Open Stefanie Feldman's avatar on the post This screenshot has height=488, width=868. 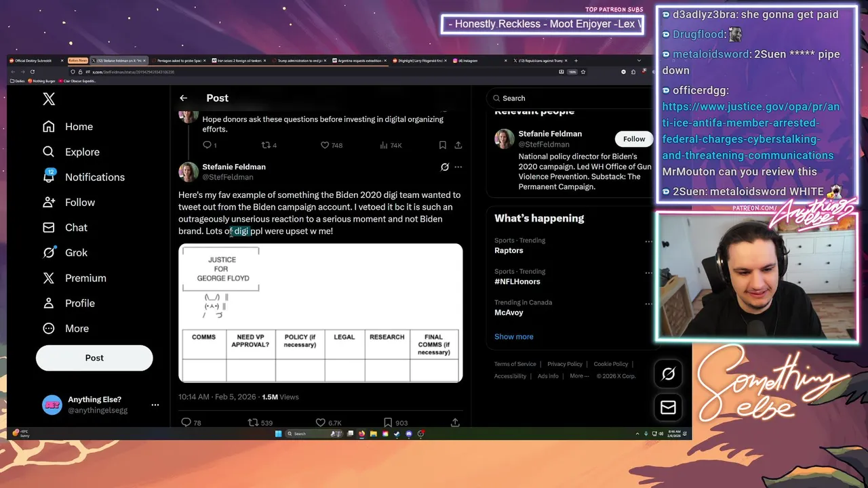coord(188,171)
